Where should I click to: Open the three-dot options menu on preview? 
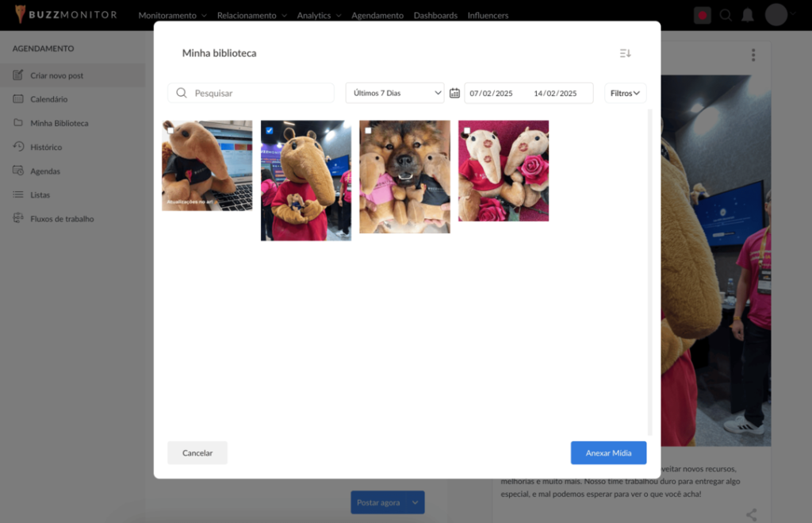pos(753,55)
